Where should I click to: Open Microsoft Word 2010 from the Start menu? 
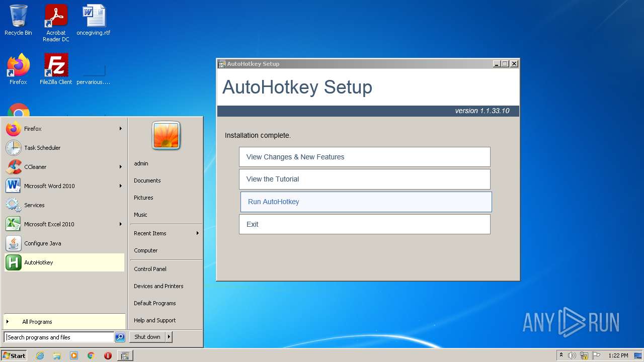[x=64, y=186]
